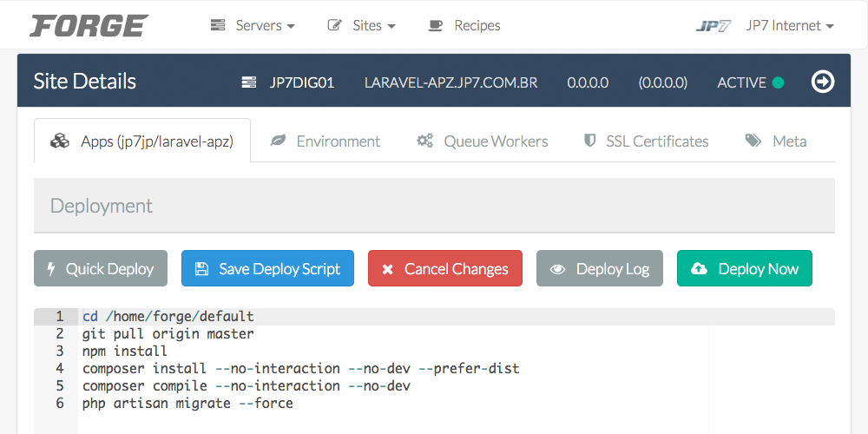868x434 pixels.
Task: Click the Quick Deploy button
Action: [100, 268]
